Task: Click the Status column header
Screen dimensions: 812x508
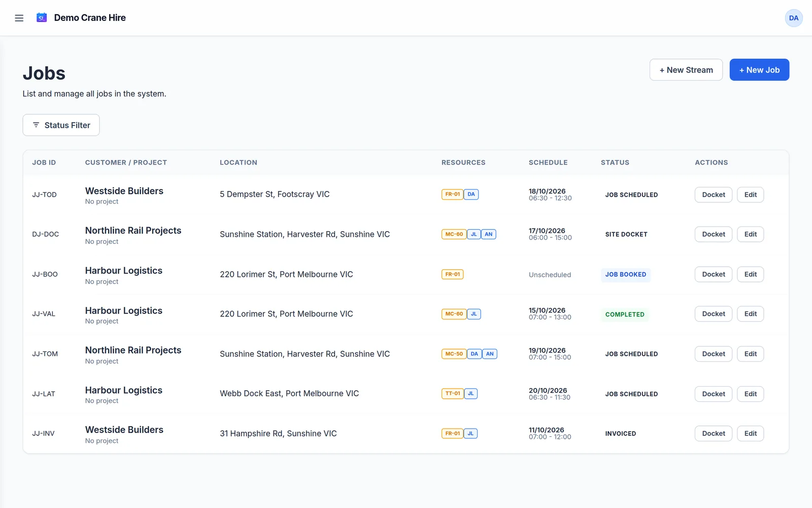Action: tap(615, 163)
